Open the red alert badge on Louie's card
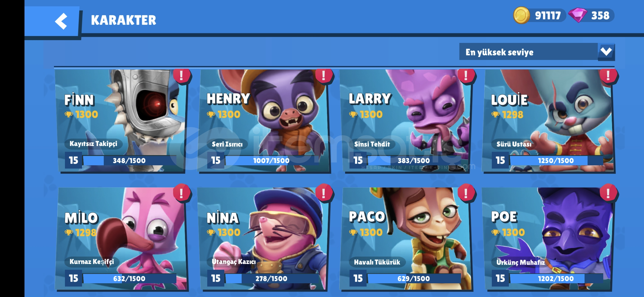Viewport: 644px width, 297px height. 608,75
